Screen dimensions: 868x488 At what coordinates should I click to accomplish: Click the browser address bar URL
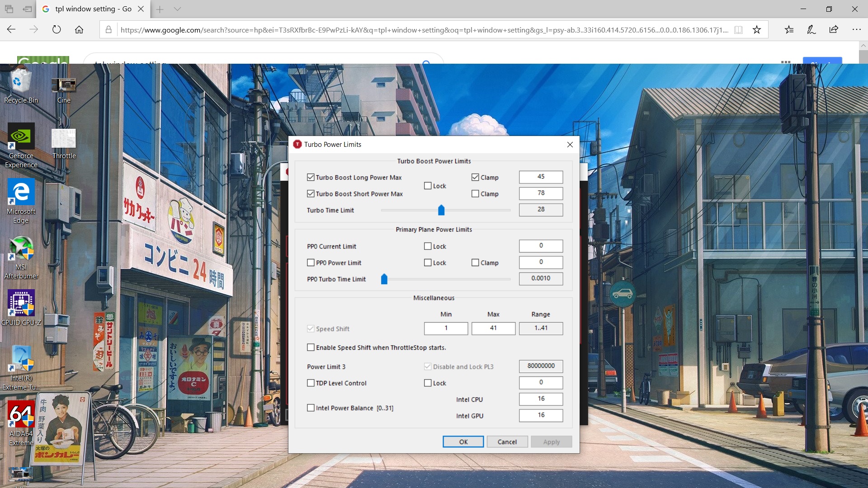pos(424,30)
